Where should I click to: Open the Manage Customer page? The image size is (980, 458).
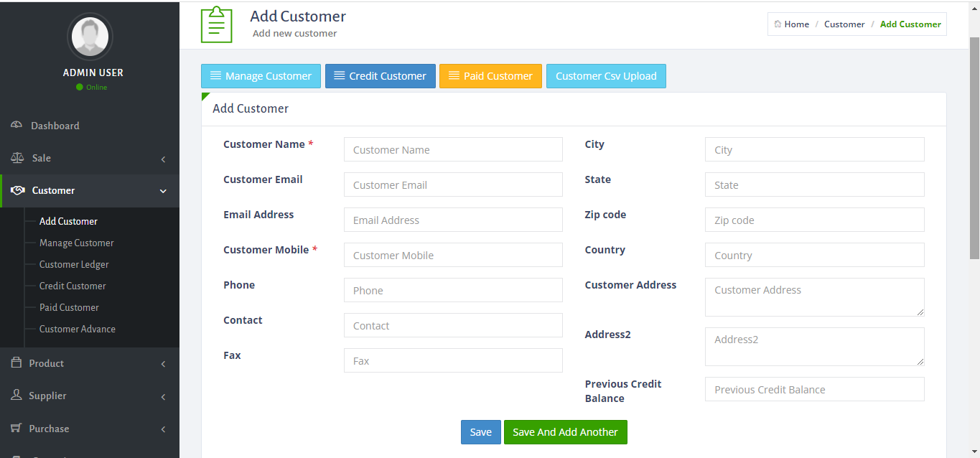point(76,243)
